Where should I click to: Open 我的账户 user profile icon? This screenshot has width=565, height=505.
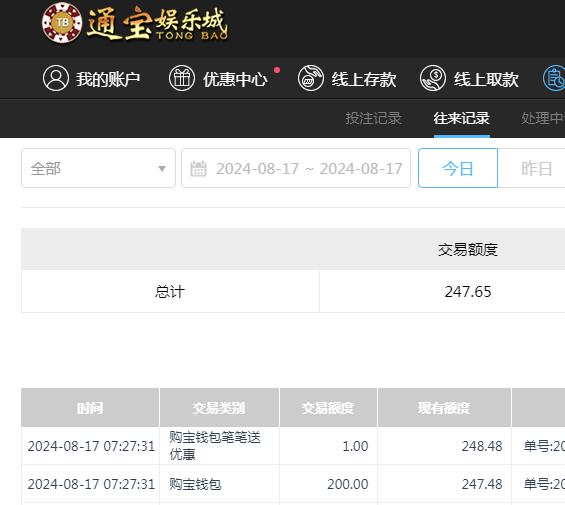click(56, 78)
